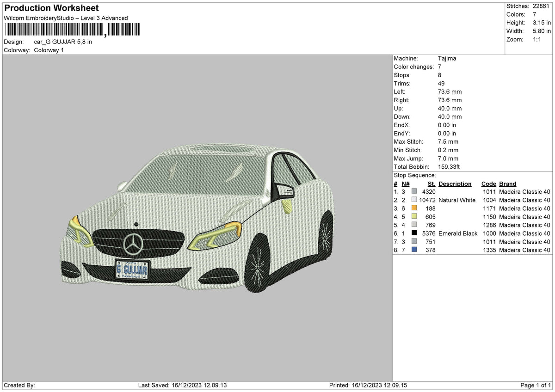This screenshot has width=555, height=392.
Task: Click the St. column header
Action: (432, 184)
